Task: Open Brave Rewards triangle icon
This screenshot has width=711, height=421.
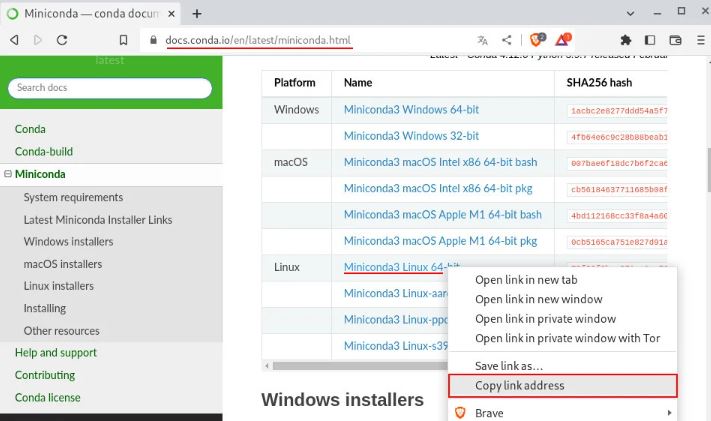Action: pos(563,39)
